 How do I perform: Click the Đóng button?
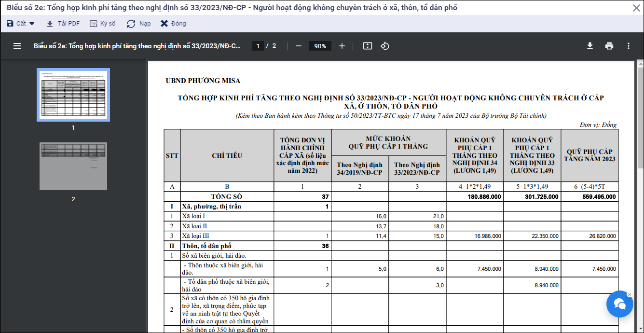173,23
